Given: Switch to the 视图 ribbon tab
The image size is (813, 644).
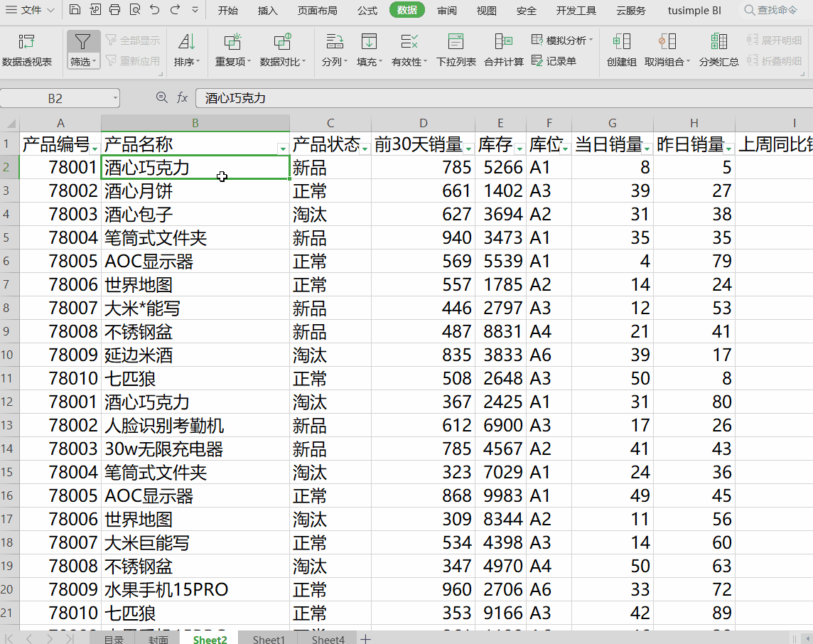Looking at the screenshot, I should [x=486, y=11].
